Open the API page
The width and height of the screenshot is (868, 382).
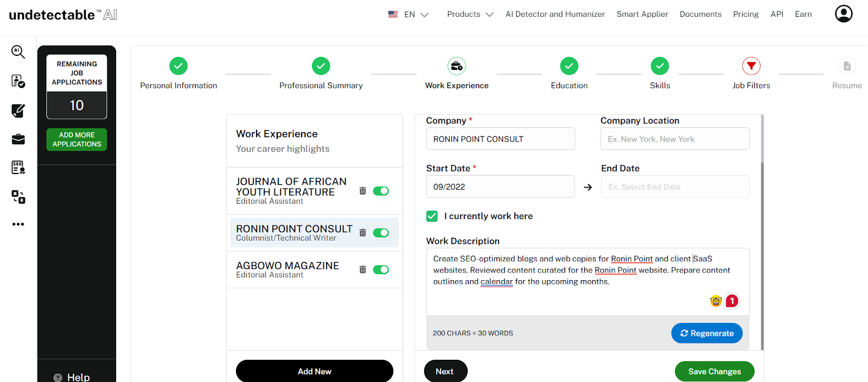pyautogui.click(x=777, y=14)
